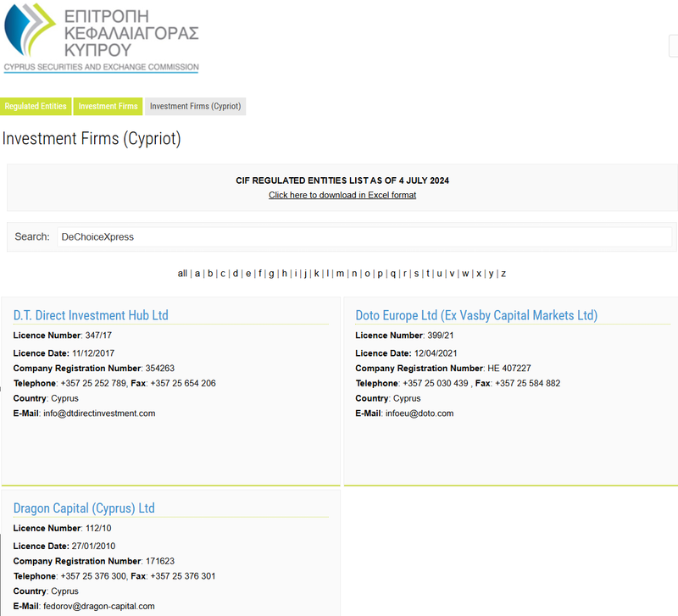Filter firms by letter n
The height and width of the screenshot is (616, 678).
pyautogui.click(x=354, y=274)
